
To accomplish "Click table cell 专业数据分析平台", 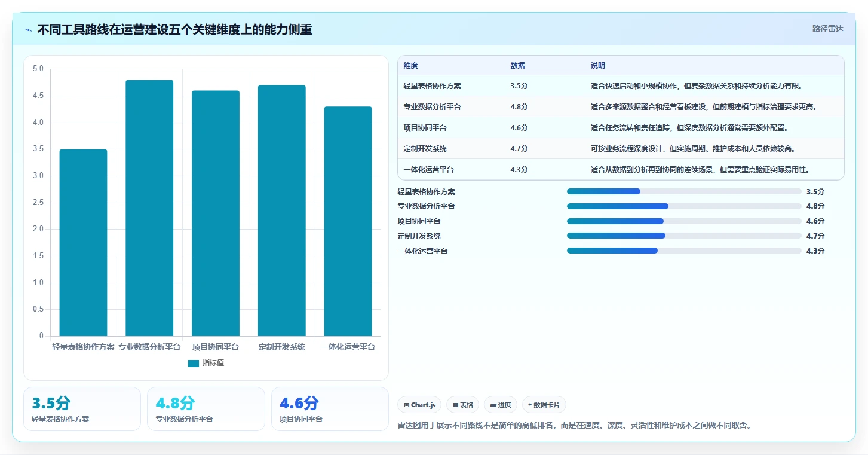I will pos(433,107).
